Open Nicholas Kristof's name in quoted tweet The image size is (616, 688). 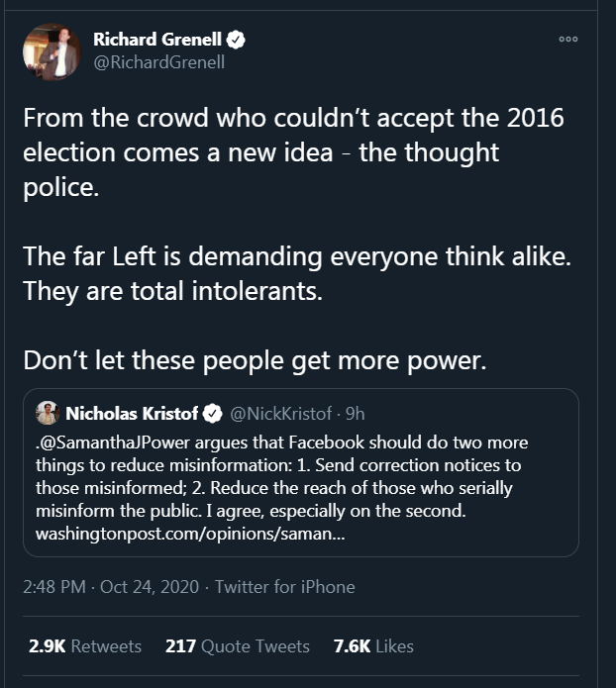click(132, 413)
